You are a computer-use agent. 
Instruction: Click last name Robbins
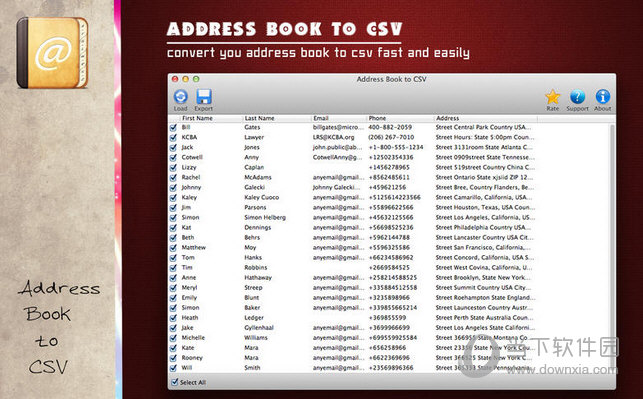pyautogui.click(x=255, y=267)
